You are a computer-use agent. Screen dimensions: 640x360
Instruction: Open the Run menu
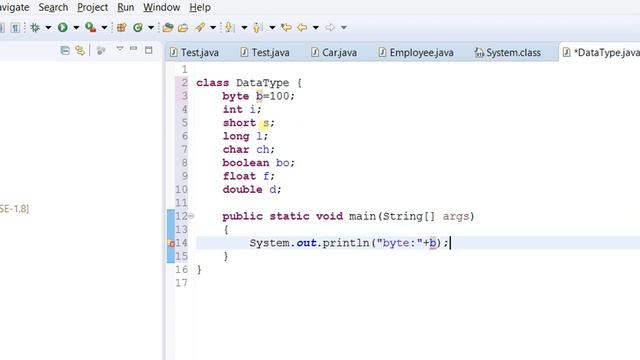[125, 7]
